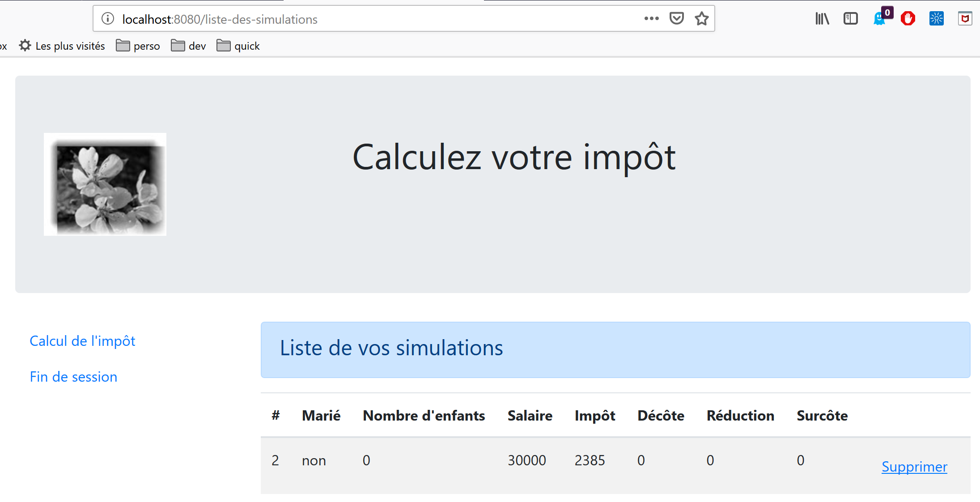Expand the 'perso' bookmarks folder
The height and width of the screenshot is (502, 980).
point(138,46)
